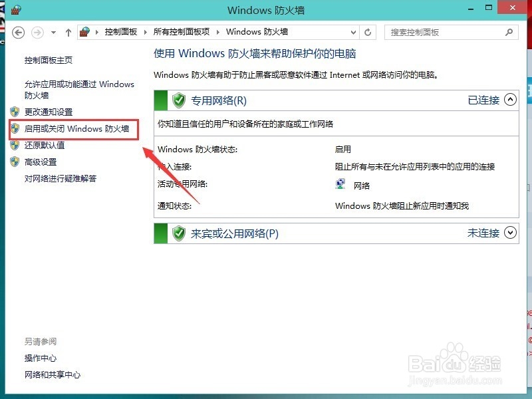Click the refresh icon in the address bar
532x399 pixels.
coord(368,31)
